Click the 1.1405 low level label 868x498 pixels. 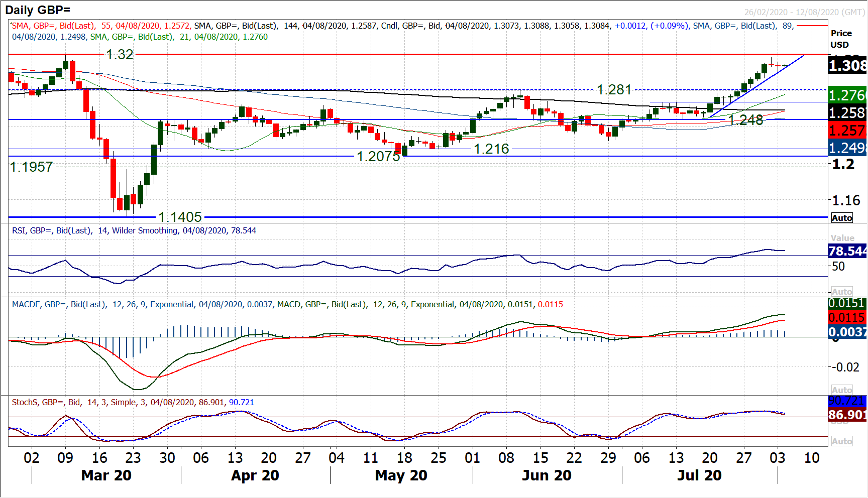point(180,217)
